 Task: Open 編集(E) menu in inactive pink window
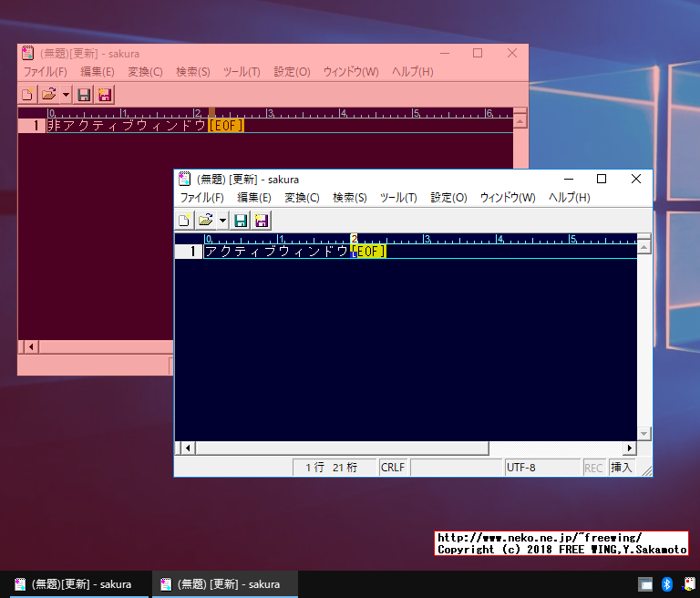pos(98,71)
